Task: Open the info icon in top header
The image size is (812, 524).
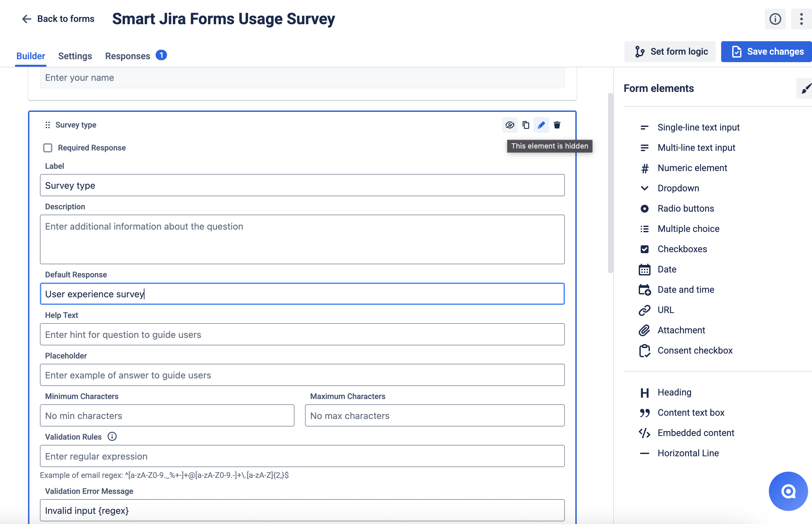Action: tap(775, 19)
